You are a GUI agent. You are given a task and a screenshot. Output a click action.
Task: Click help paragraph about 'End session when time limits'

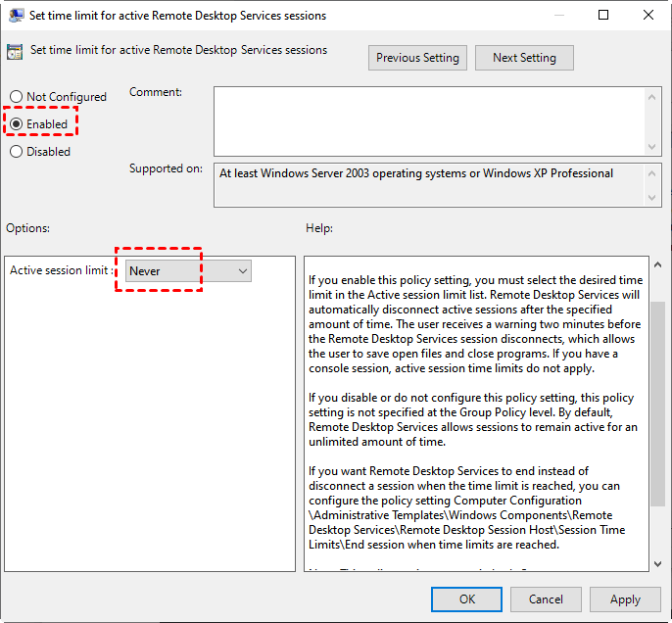466,507
